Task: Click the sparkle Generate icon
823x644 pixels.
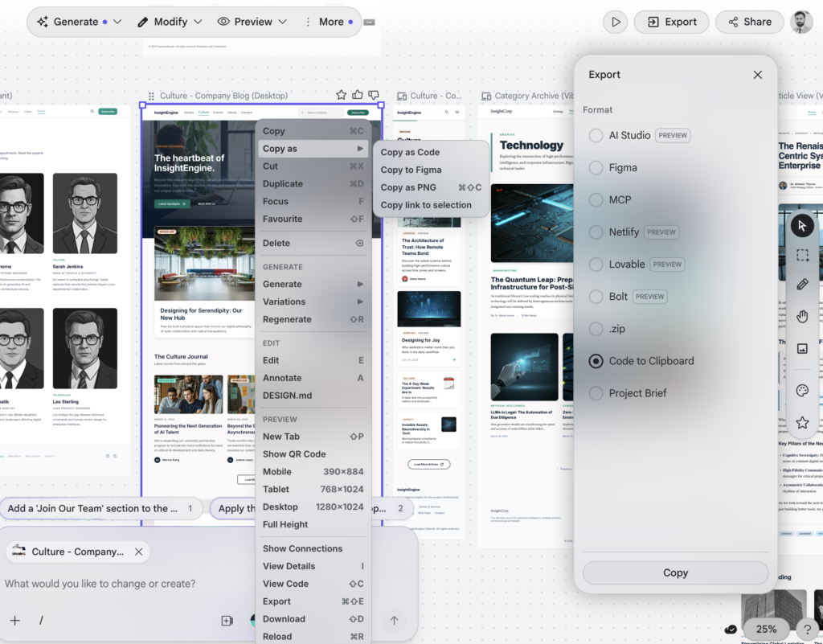Action: tap(43, 22)
